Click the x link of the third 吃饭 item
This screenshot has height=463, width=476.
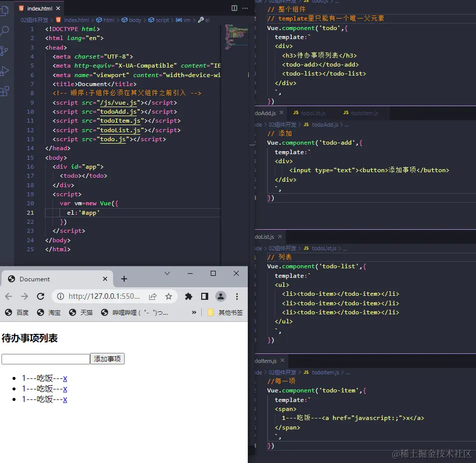pyautogui.click(x=65, y=399)
